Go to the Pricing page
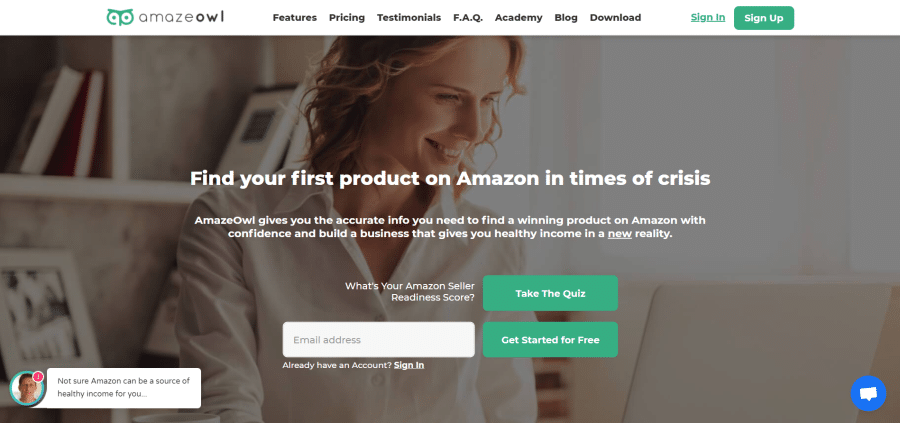This screenshot has width=900, height=423. (347, 18)
